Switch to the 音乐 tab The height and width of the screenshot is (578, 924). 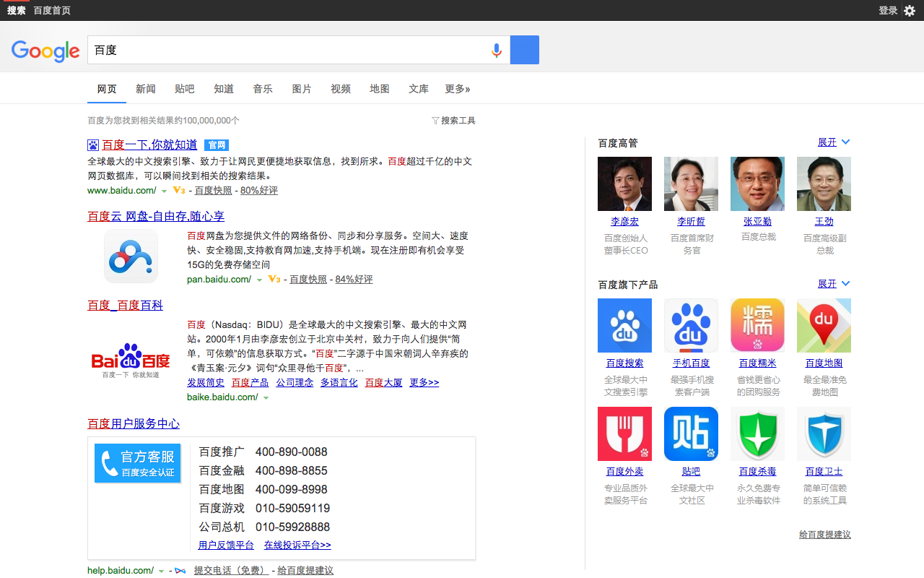[x=263, y=89]
